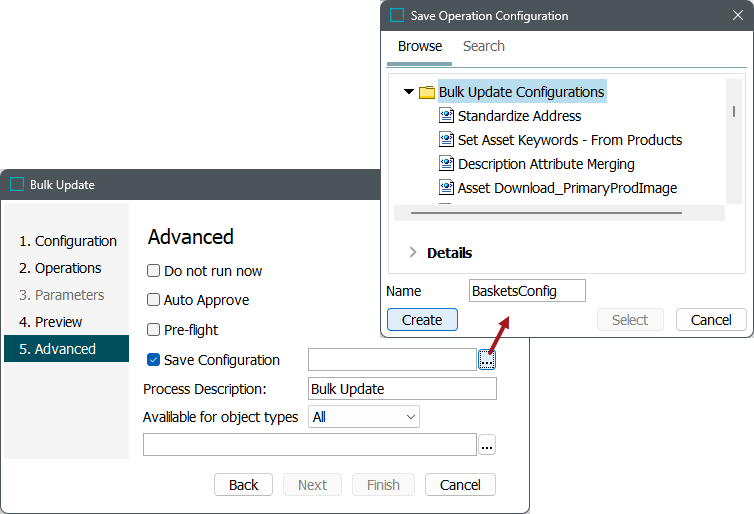Check the Pre-flight option

(154, 330)
